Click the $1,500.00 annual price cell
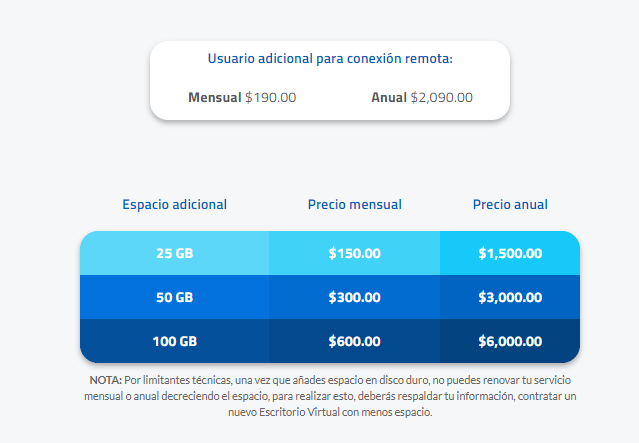Viewport: 639px width, 443px height. point(510,253)
